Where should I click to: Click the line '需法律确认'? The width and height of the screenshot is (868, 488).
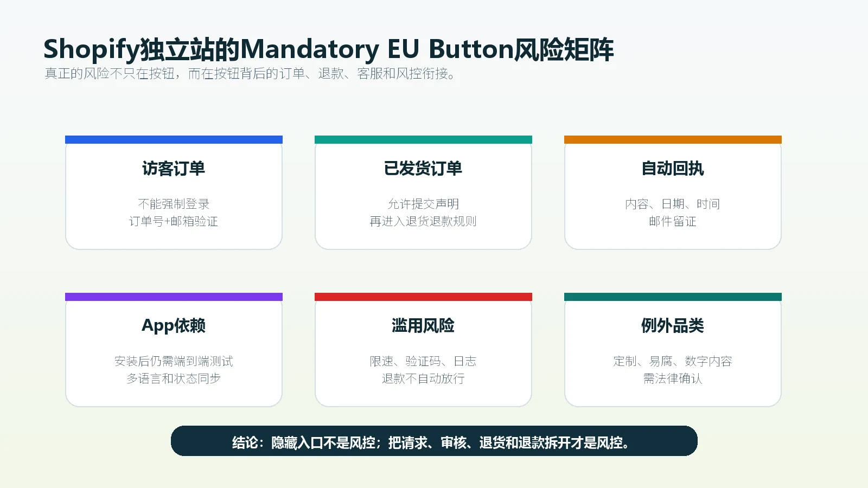pos(673,378)
